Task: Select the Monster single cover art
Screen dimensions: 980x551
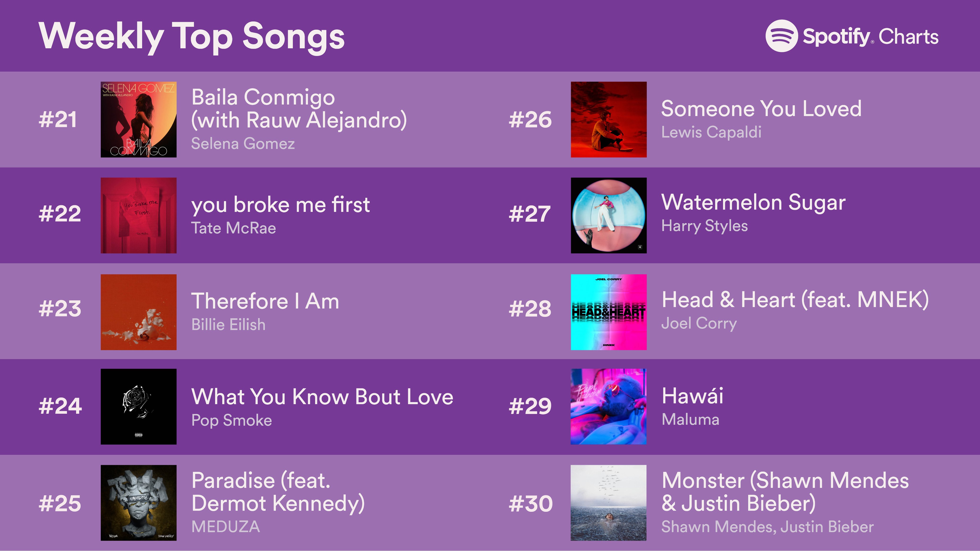Action: point(608,503)
